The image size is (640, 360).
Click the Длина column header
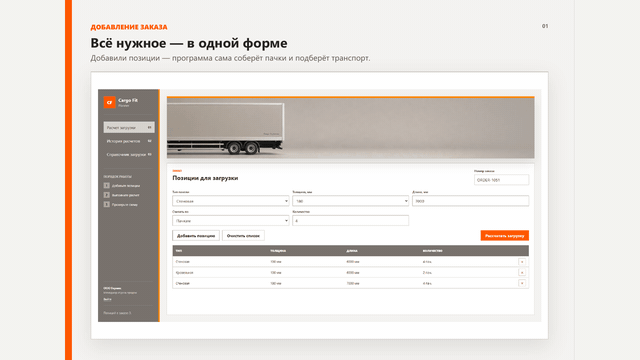tap(352, 251)
